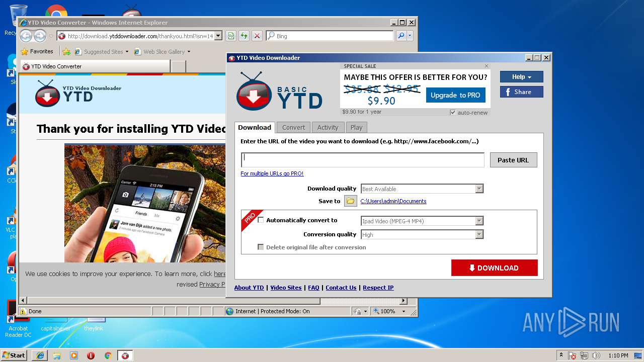Click the Add to Favorites bar icon

click(66, 51)
